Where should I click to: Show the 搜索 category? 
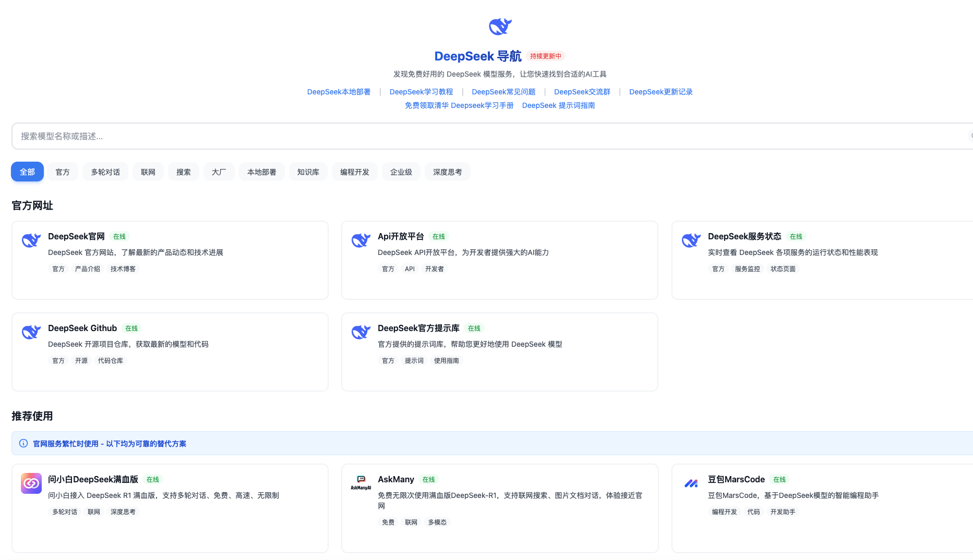(x=184, y=172)
